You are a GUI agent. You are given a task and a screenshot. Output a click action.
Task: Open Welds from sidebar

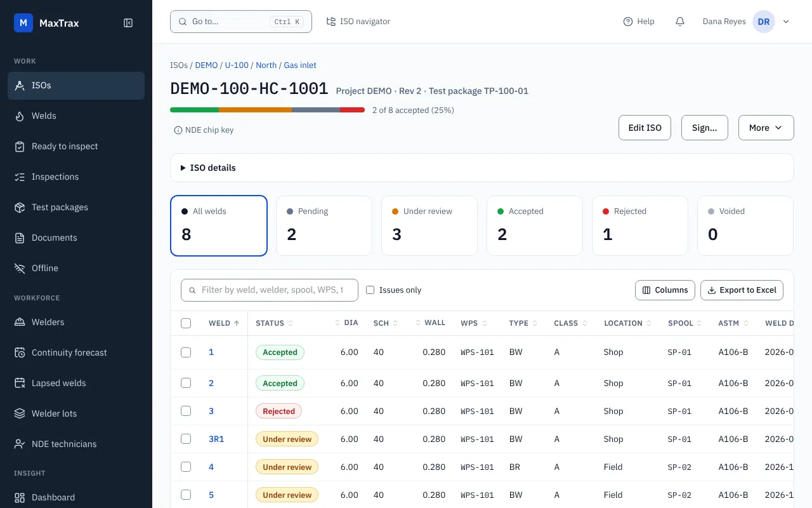pyautogui.click(x=76, y=116)
